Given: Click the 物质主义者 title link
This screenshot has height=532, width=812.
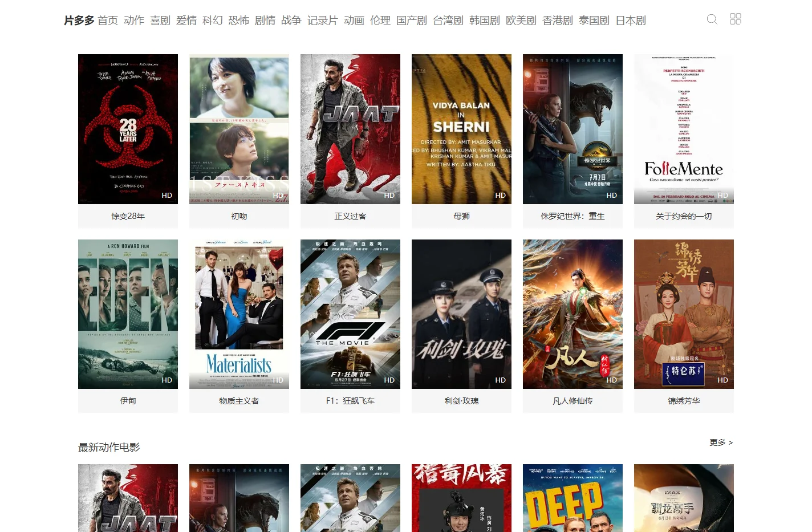Looking at the screenshot, I should click(x=239, y=401).
